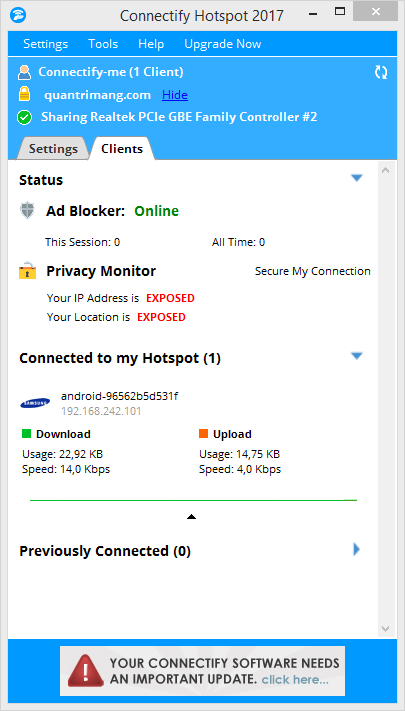
Task: Expand the Previously Connected section
Action: coord(356,550)
